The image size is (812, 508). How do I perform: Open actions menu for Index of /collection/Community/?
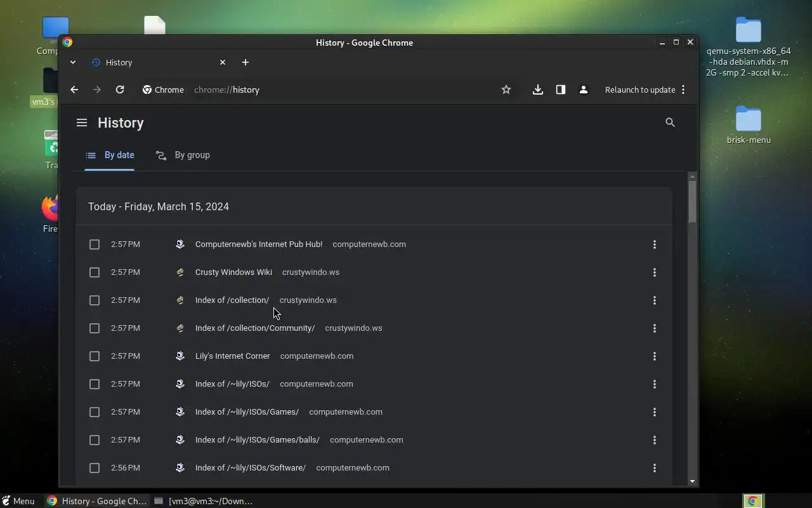tap(655, 328)
